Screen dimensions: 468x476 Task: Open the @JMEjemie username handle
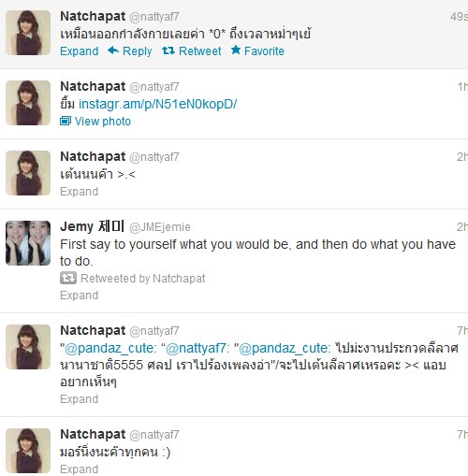point(160,227)
